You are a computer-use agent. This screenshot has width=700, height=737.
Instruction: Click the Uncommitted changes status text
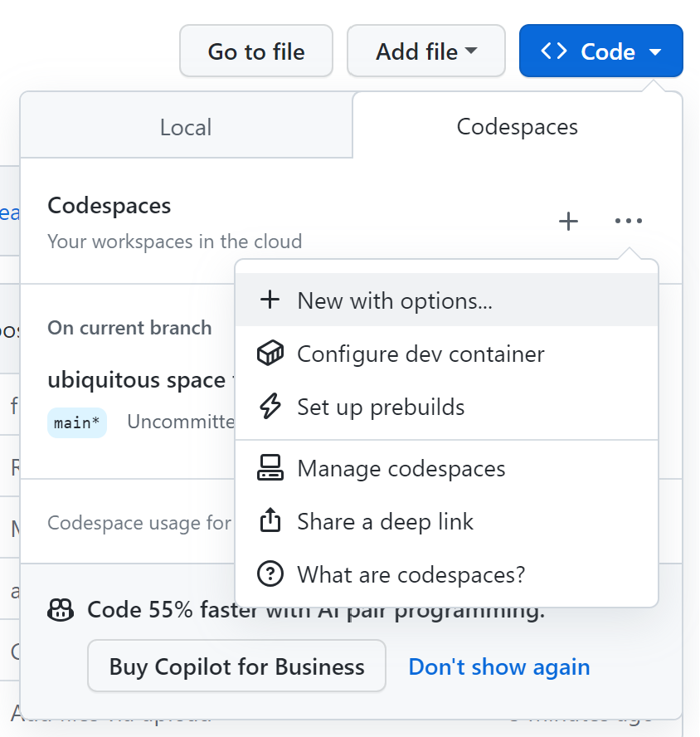181,422
